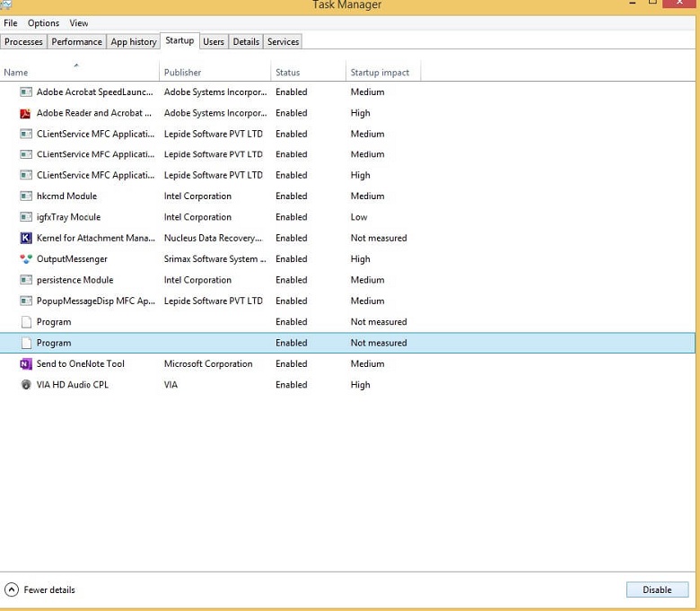Click the Fewer details label
Screen dimensions: 700x611
49,589
